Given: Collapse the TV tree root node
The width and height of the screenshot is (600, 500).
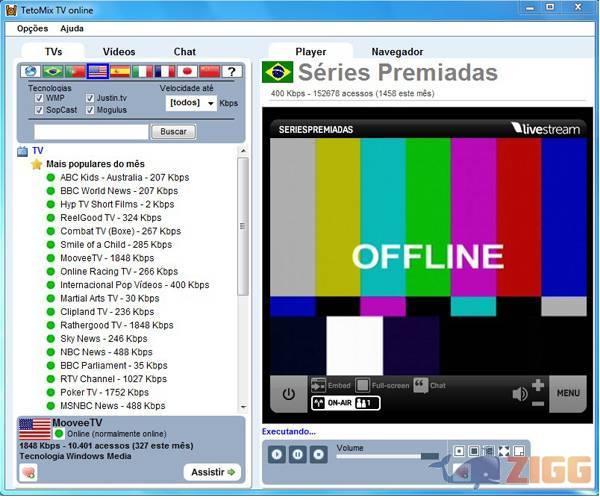Looking at the screenshot, I should tap(23, 151).
